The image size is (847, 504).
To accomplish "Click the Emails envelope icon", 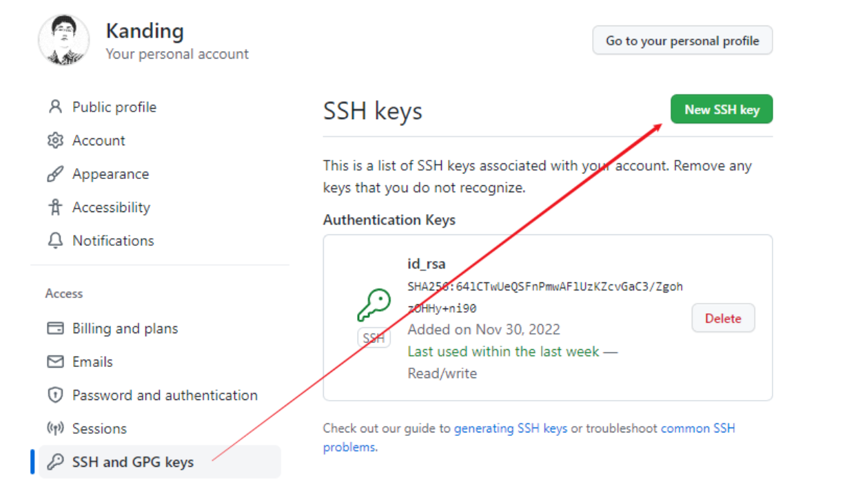I will click(x=55, y=361).
